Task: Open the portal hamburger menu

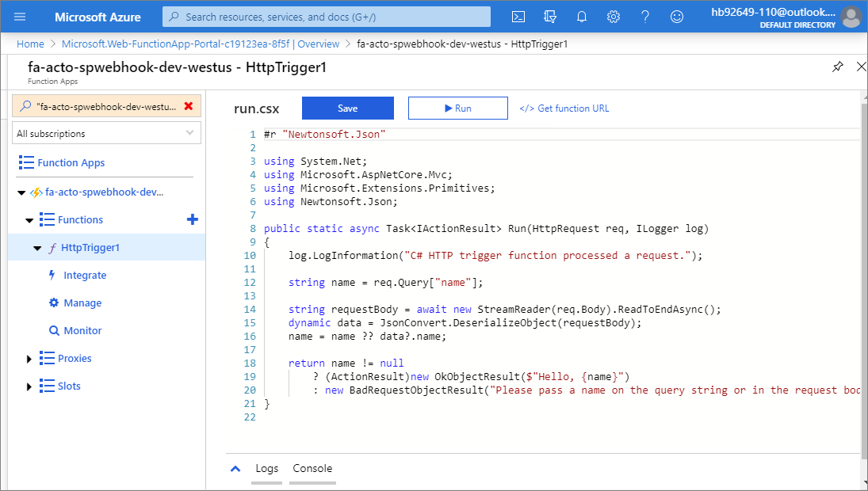Action: [20, 16]
